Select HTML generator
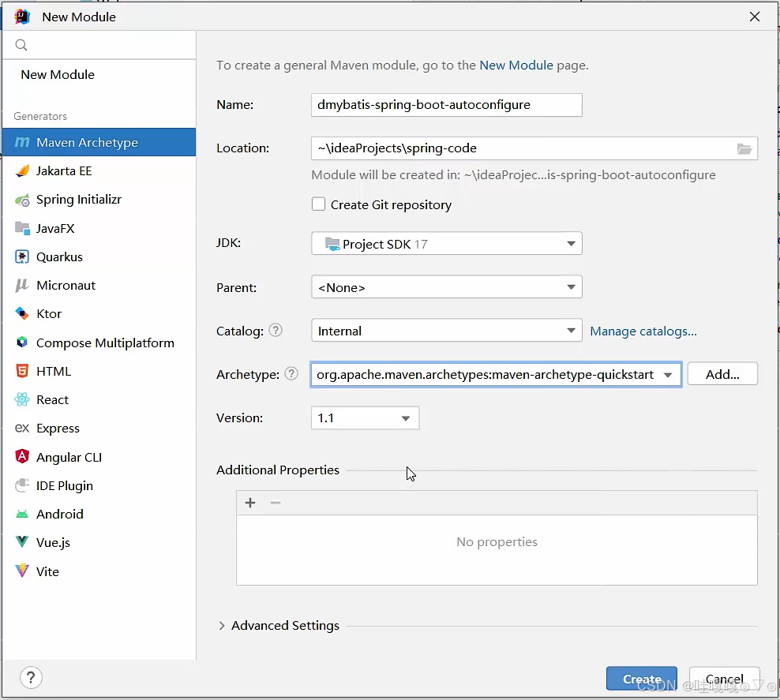The height and width of the screenshot is (700, 780). click(99, 372)
